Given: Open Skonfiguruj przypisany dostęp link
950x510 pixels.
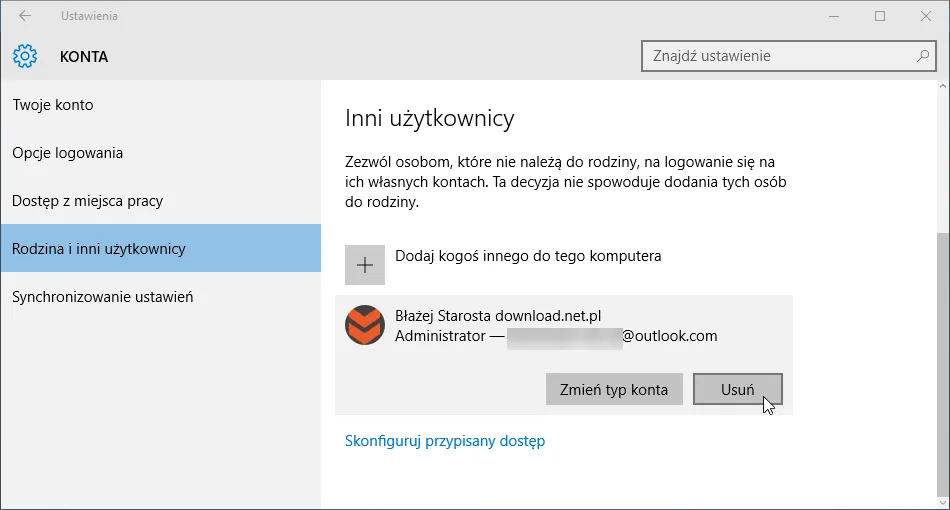Looking at the screenshot, I should [x=445, y=441].
